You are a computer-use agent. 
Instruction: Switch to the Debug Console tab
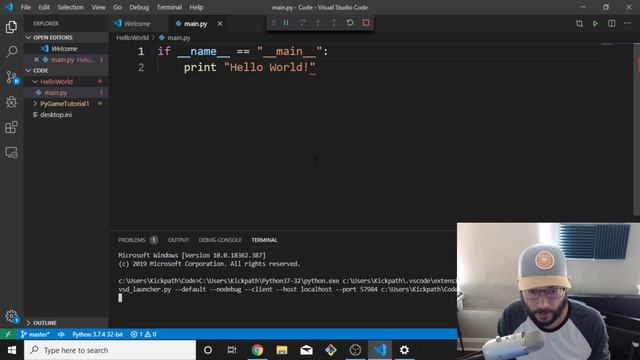tap(220, 240)
